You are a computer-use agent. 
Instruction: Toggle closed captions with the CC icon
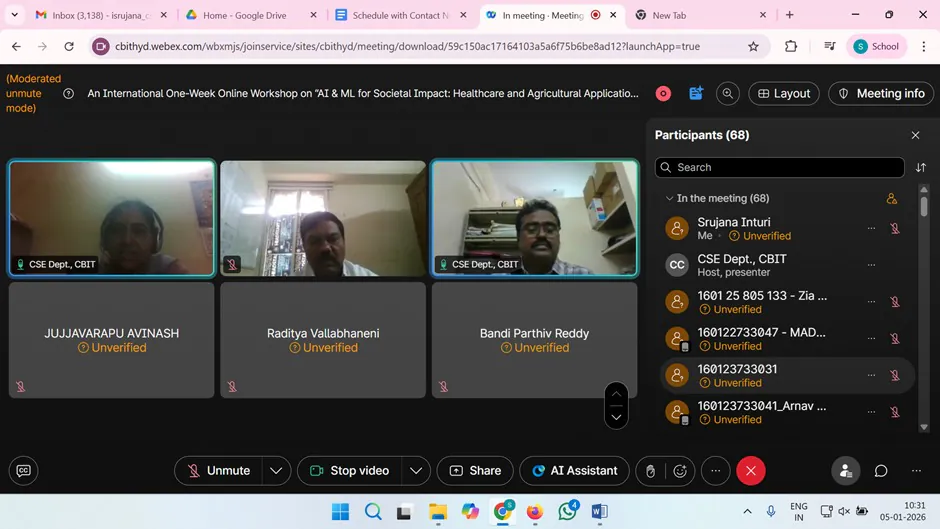(x=23, y=471)
